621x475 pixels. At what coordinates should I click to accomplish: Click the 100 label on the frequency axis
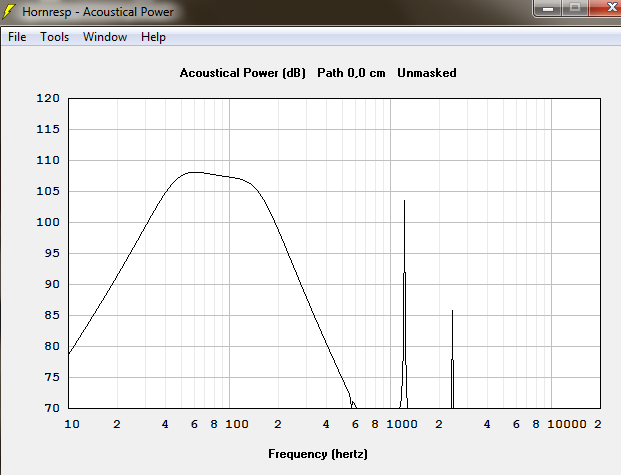[237, 424]
